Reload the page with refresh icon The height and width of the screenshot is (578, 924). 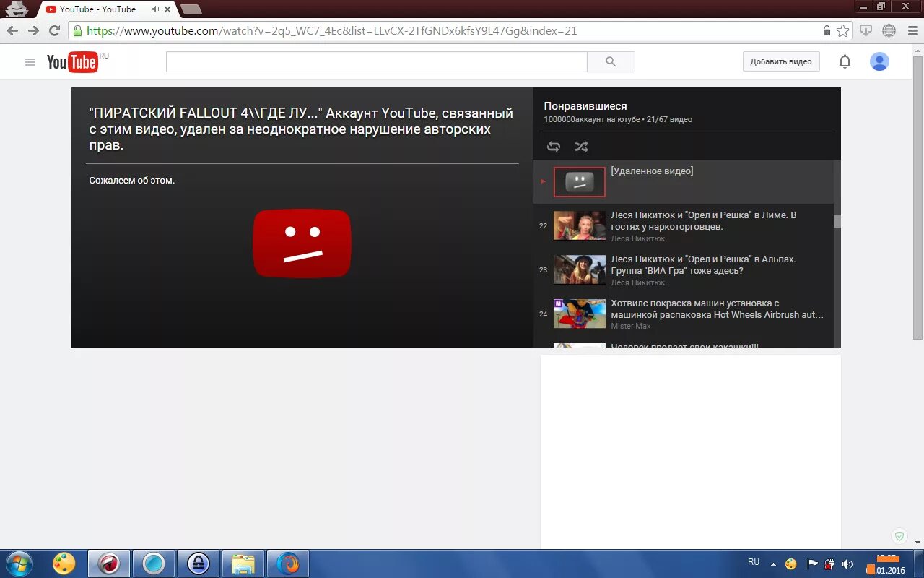(x=54, y=31)
